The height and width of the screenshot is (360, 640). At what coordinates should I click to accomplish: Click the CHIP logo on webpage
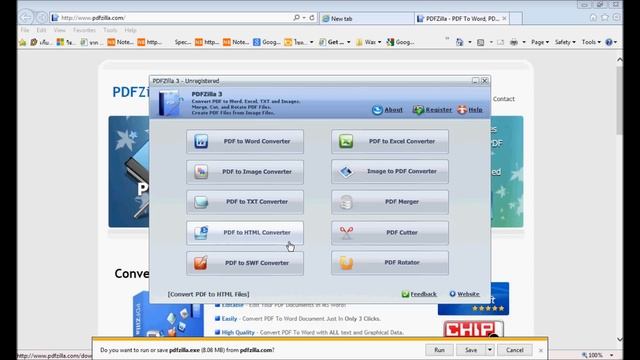coord(473,329)
